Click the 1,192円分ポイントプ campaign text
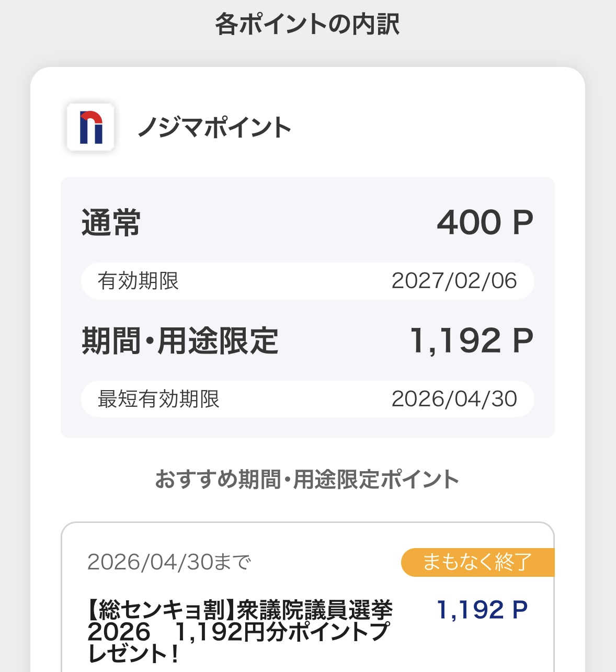616x672 pixels. 282,632
